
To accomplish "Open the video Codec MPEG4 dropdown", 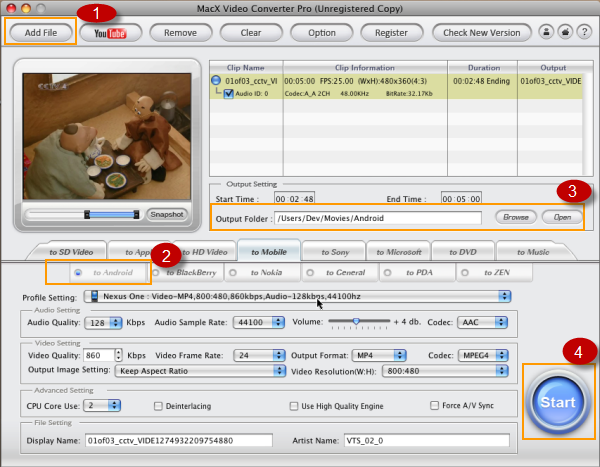I will [483, 355].
